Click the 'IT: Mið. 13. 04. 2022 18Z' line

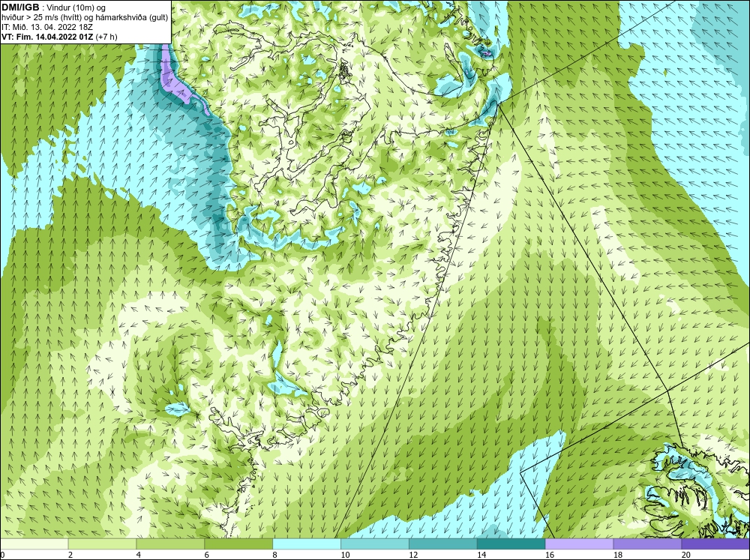46,27
